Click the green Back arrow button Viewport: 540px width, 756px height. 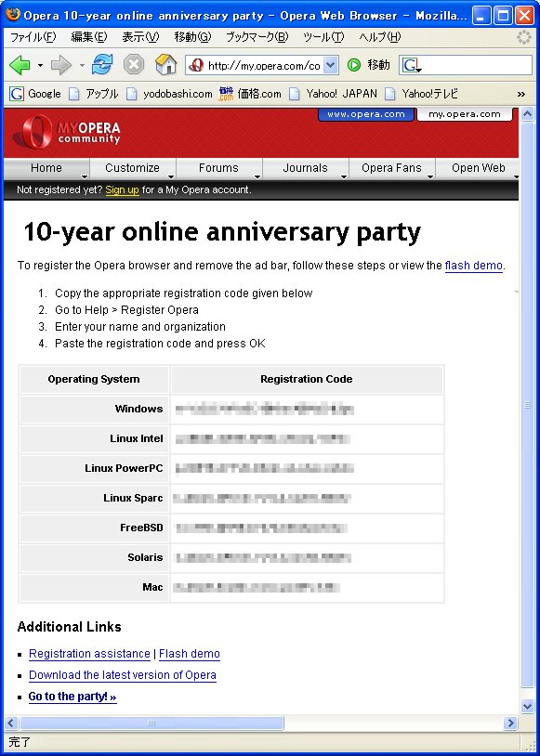(x=20, y=65)
